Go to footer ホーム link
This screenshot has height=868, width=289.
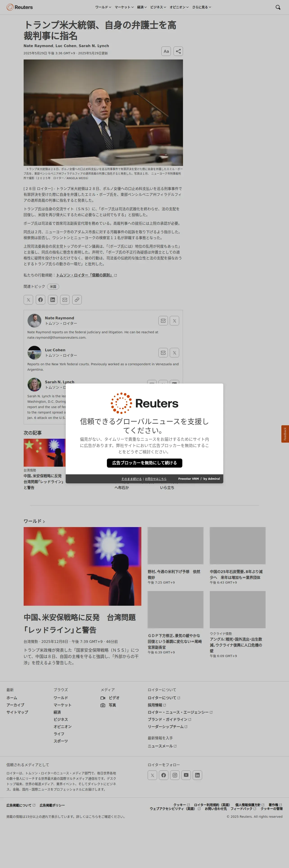12,697
